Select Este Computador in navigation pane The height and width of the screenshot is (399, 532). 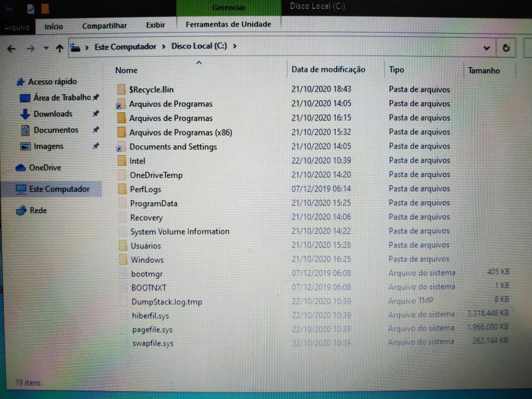(60, 189)
